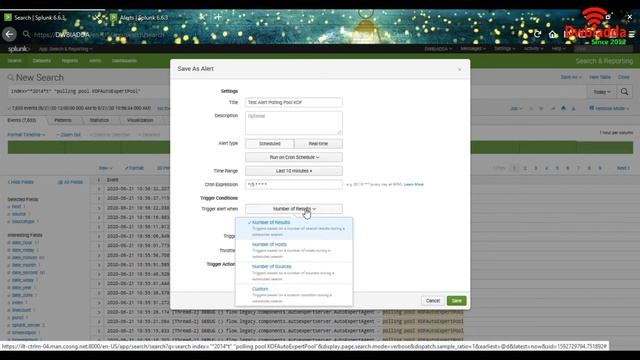Open App: Search & Reporting dropdown
640x360 pixels.
[65, 49]
